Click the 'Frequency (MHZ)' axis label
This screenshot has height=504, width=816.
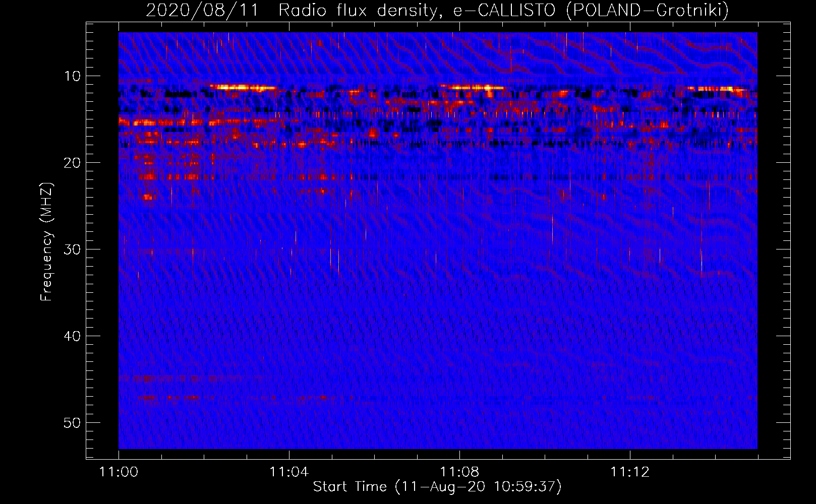(x=46, y=242)
